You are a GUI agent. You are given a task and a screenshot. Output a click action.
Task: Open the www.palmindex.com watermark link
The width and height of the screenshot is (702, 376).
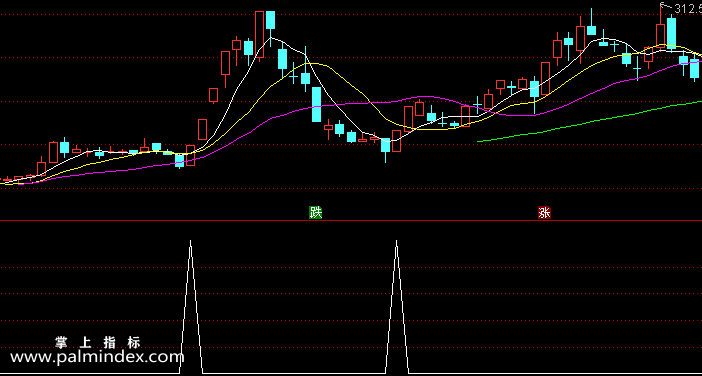[97, 357]
